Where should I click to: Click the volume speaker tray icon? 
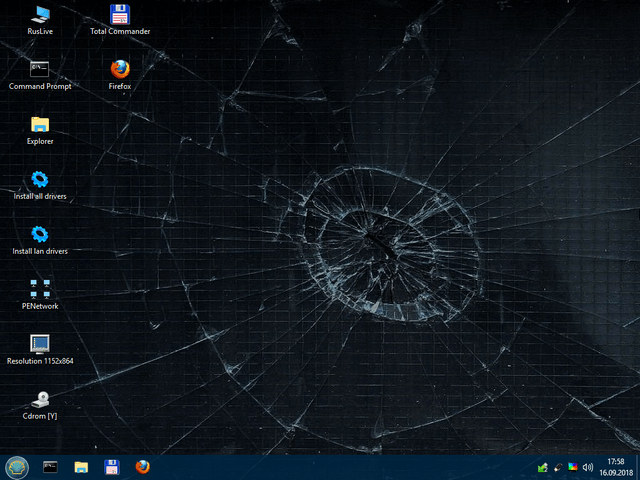(587, 467)
